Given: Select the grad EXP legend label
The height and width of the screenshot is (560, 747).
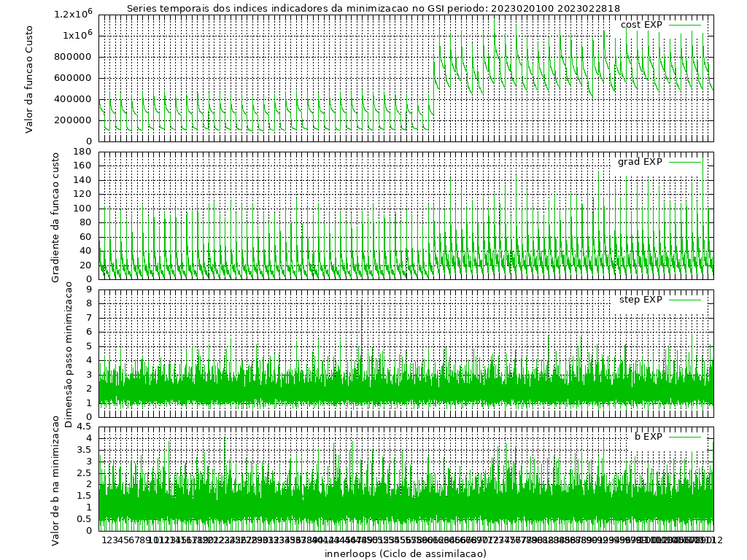Looking at the screenshot, I should 640,162.
